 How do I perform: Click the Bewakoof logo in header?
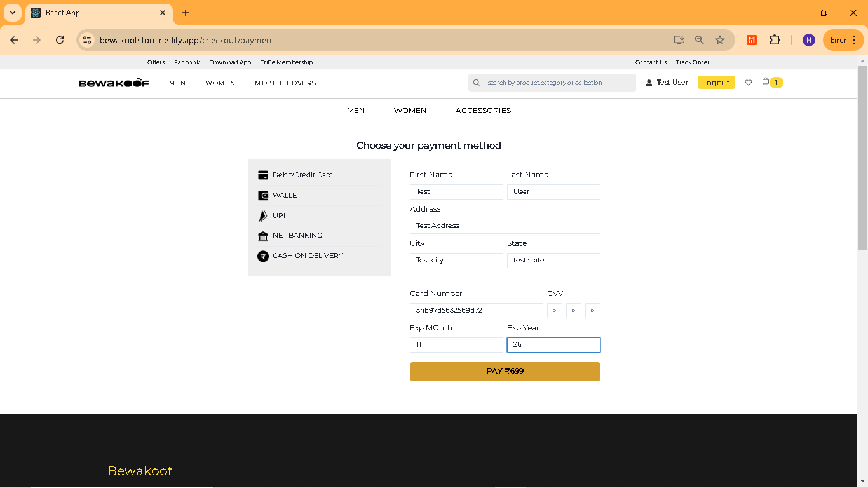pyautogui.click(x=114, y=83)
